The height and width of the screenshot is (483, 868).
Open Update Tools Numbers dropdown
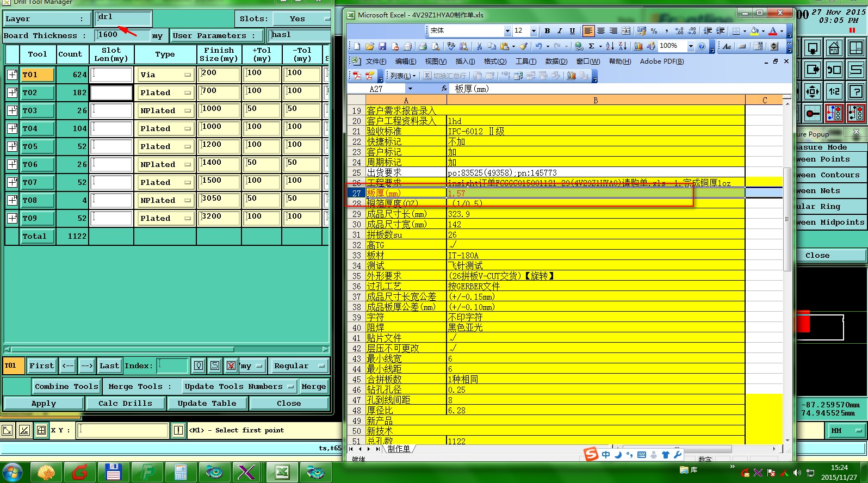coord(239,386)
